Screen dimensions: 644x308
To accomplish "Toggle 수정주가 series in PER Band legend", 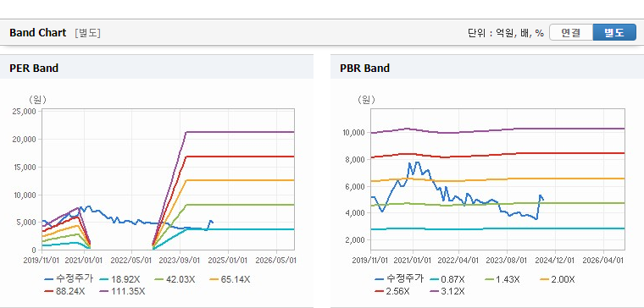I will coord(69,279).
